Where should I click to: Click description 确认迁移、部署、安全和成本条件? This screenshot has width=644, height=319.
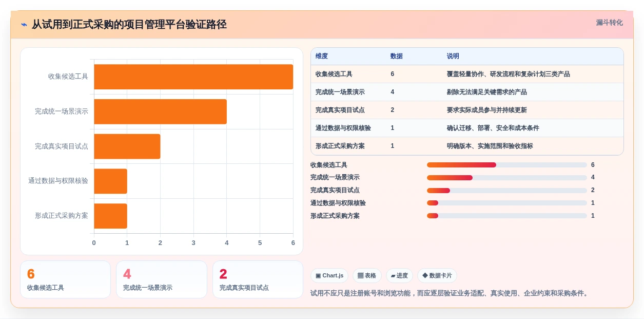click(493, 128)
